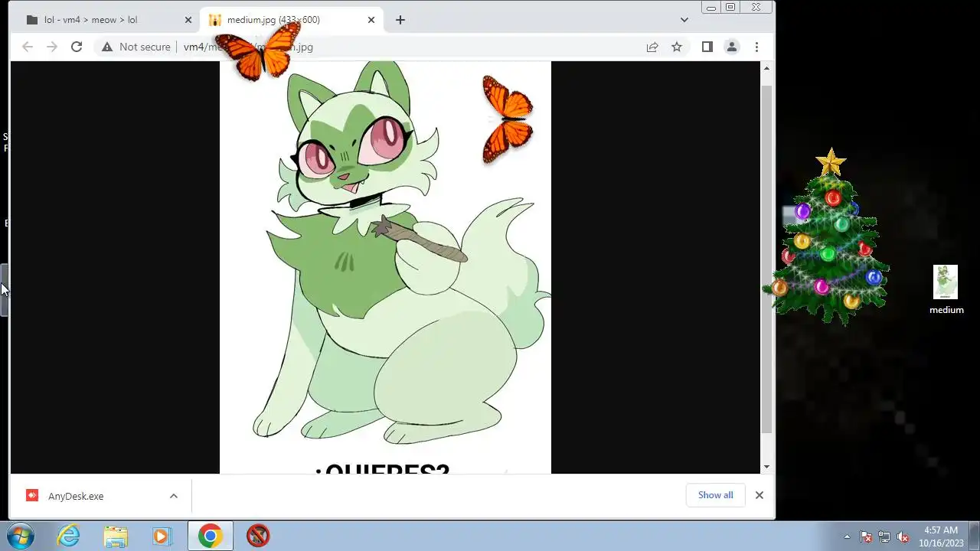
Task: Click the Show desktop button
Action: (974, 536)
